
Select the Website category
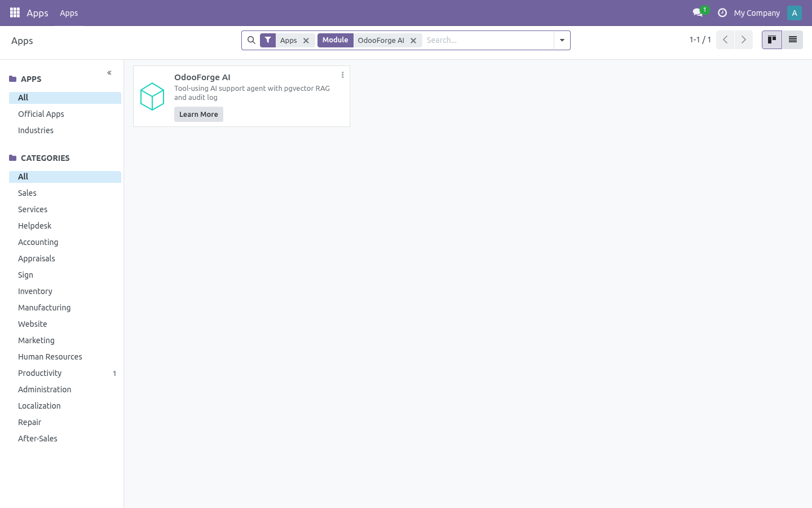[65, 324]
